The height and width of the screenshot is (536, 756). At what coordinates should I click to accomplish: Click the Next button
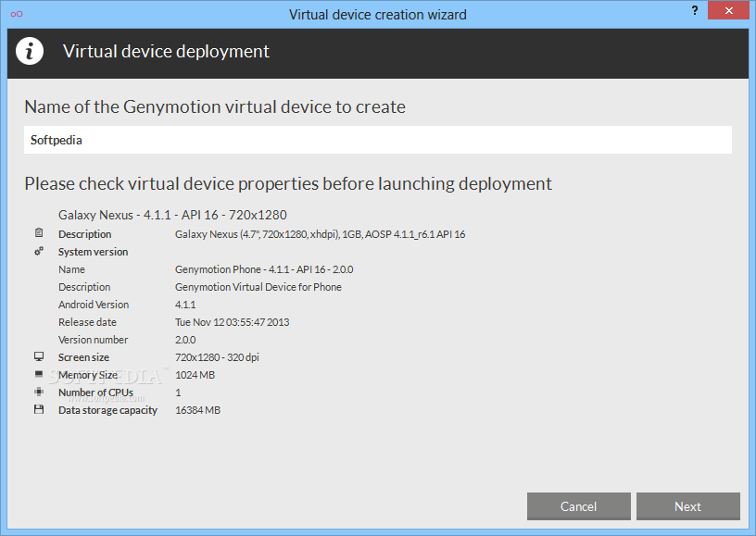click(x=688, y=506)
